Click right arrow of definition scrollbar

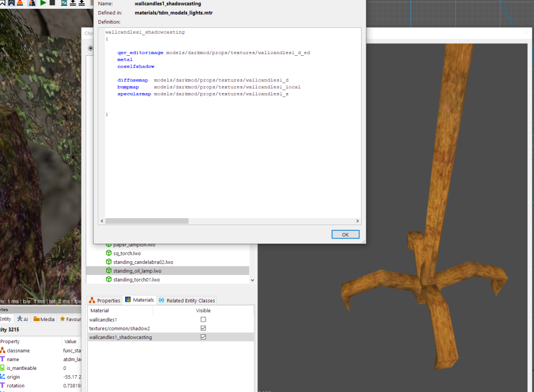tap(358, 221)
